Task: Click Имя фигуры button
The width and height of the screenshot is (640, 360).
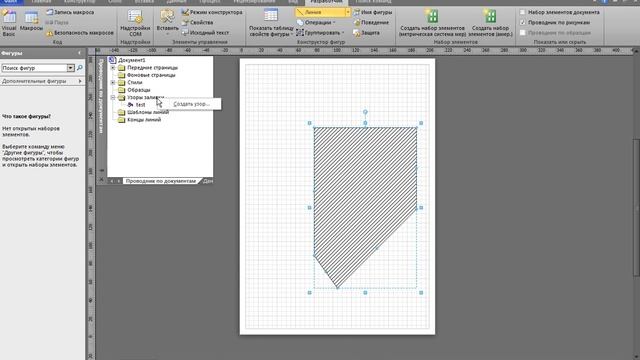Action: point(373,12)
